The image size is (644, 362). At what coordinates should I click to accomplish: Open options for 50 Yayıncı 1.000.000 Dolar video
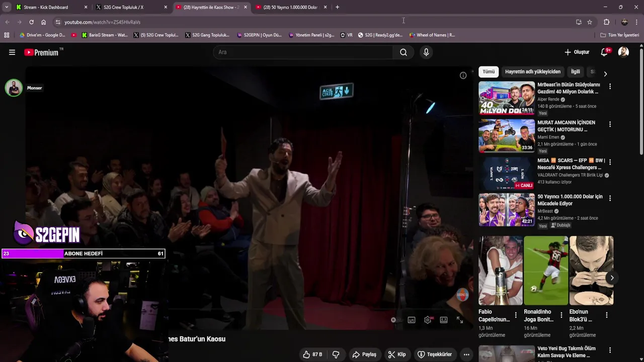pos(610,198)
